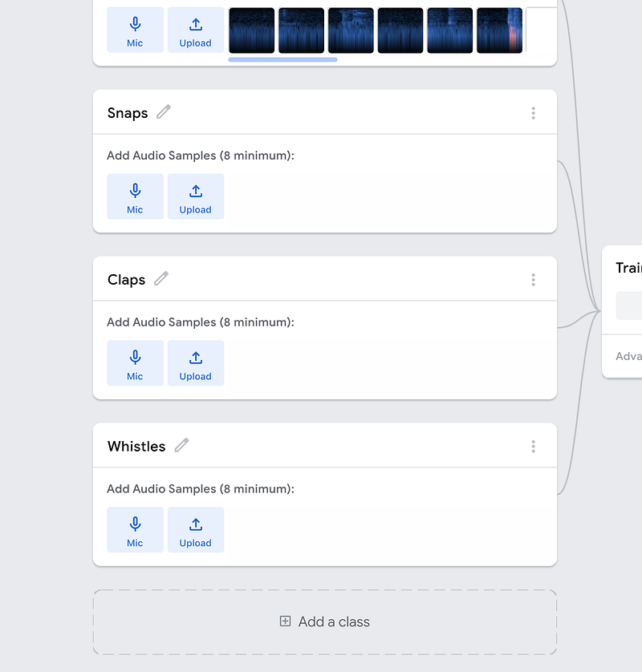642x672 pixels.
Task: Edit the Whistles class name pencil
Action: click(x=181, y=445)
